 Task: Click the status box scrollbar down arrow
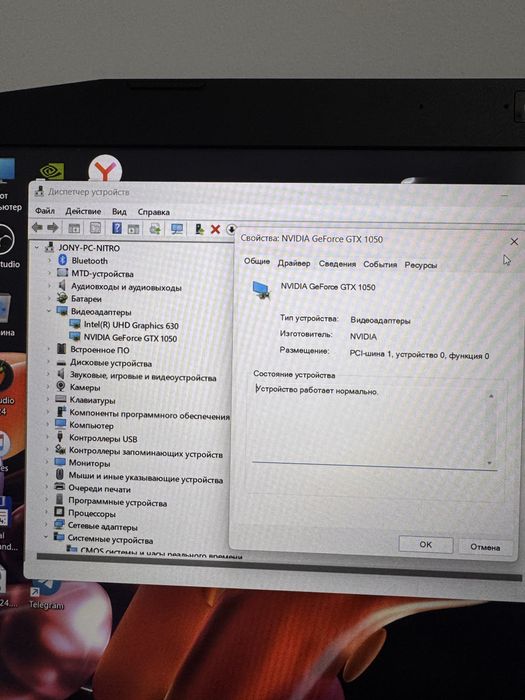pyautogui.click(x=490, y=462)
